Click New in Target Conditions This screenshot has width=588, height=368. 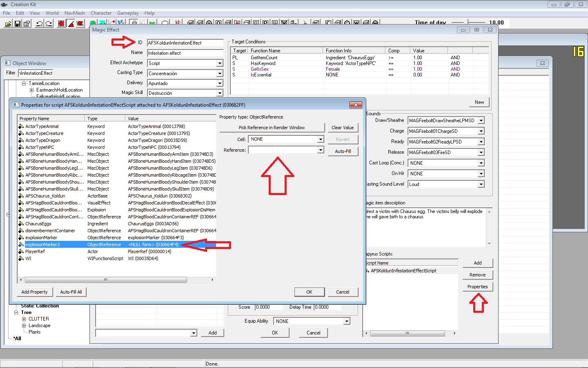tap(479, 102)
